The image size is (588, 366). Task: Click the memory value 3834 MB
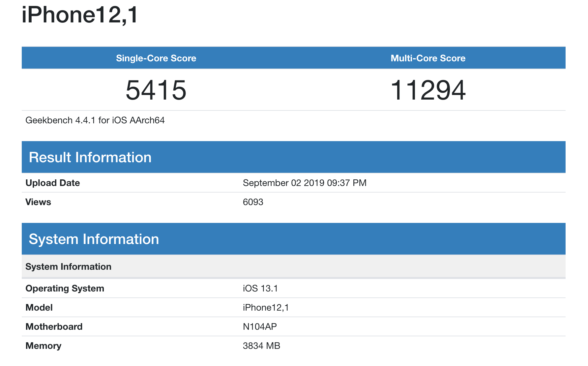click(x=261, y=346)
